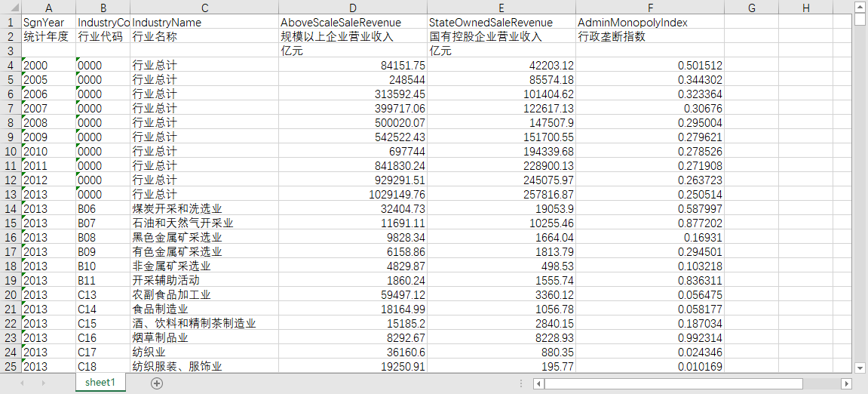Click cell with value 0.877202
Image resolution: width=868 pixels, height=394 pixels.
click(650, 223)
